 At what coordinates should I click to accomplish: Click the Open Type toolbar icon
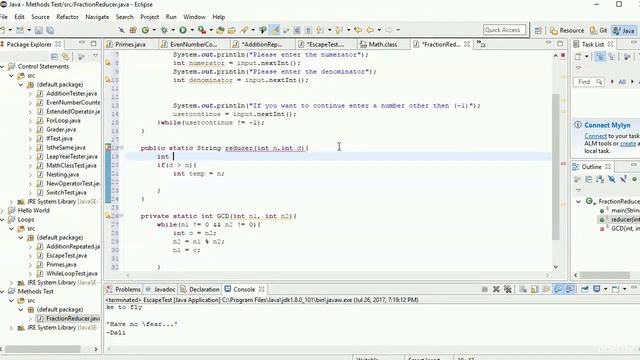(x=220, y=30)
